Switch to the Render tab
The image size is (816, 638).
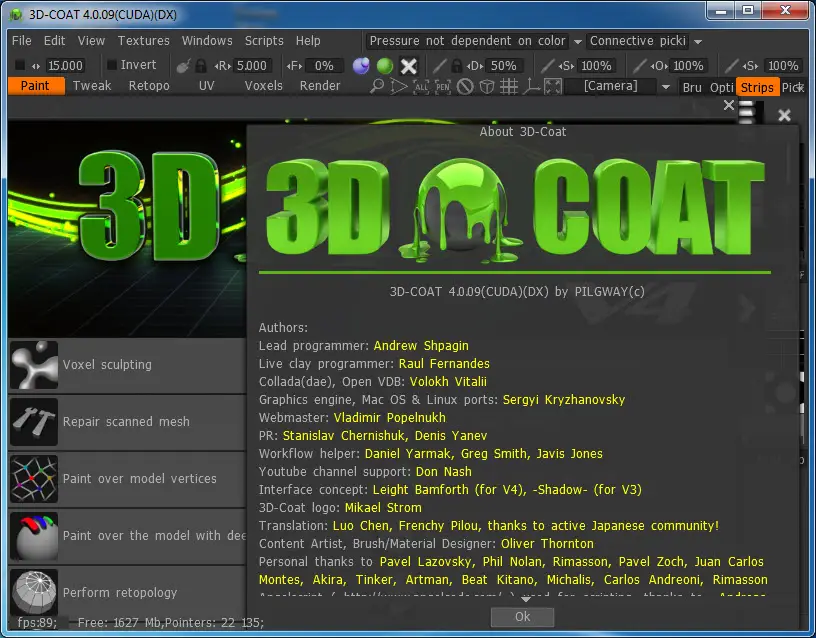tap(320, 86)
